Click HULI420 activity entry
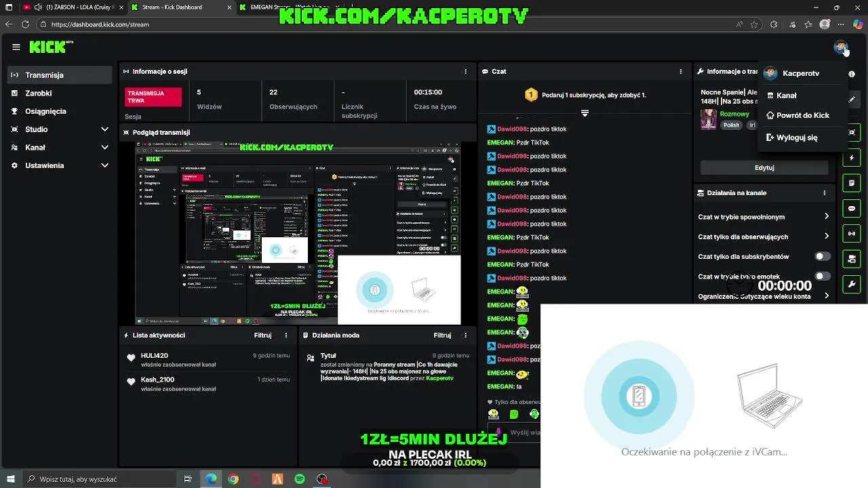This screenshot has width=868, height=488. pyautogui.click(x=208, y=360)
